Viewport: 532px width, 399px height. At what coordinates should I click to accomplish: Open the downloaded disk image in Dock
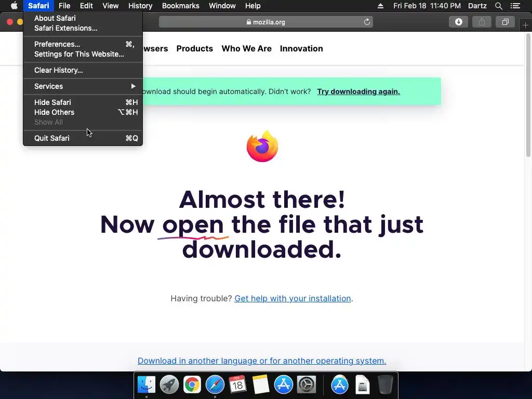[362, 385]
